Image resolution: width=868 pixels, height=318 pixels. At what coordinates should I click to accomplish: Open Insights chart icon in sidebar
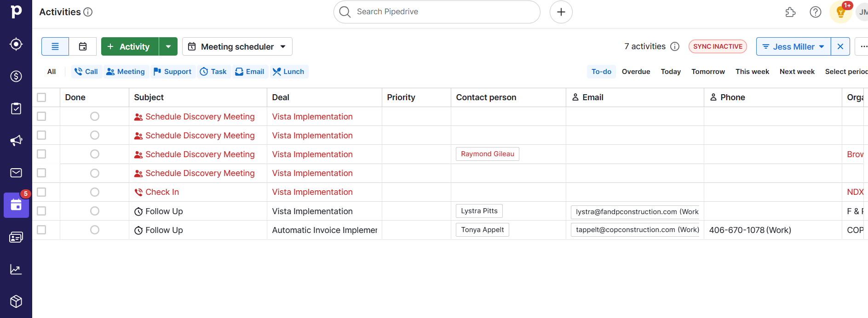click(16, 269)
